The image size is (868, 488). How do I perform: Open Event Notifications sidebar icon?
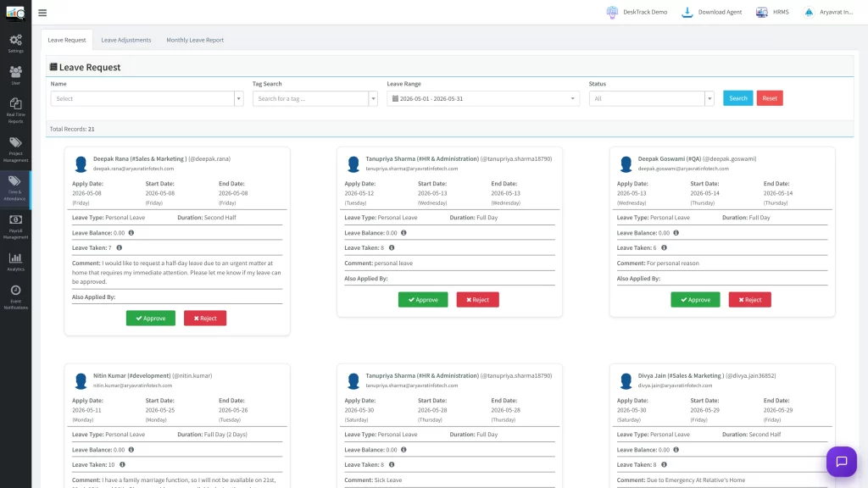coord(15,297)
